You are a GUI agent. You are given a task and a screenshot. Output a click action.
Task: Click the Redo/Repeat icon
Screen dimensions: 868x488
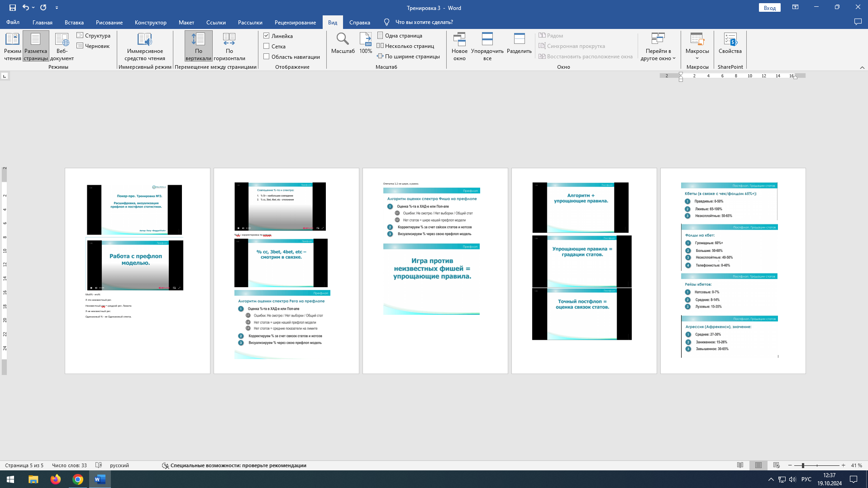point(43,8)
